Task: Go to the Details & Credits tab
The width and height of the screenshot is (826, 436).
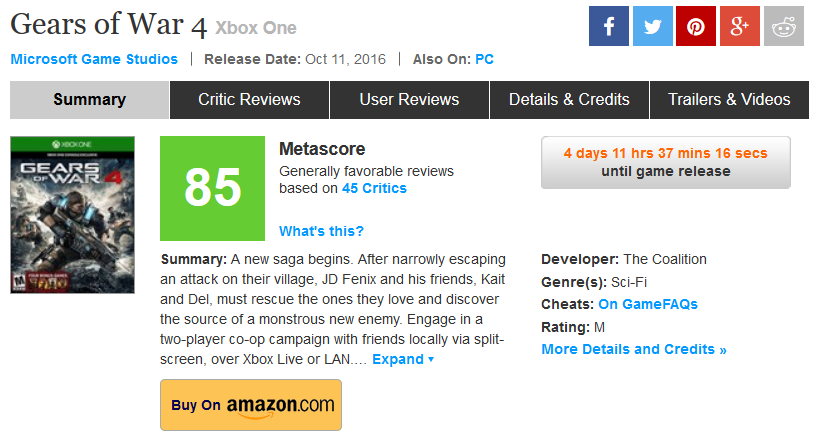Action: [x=569, y=100]
